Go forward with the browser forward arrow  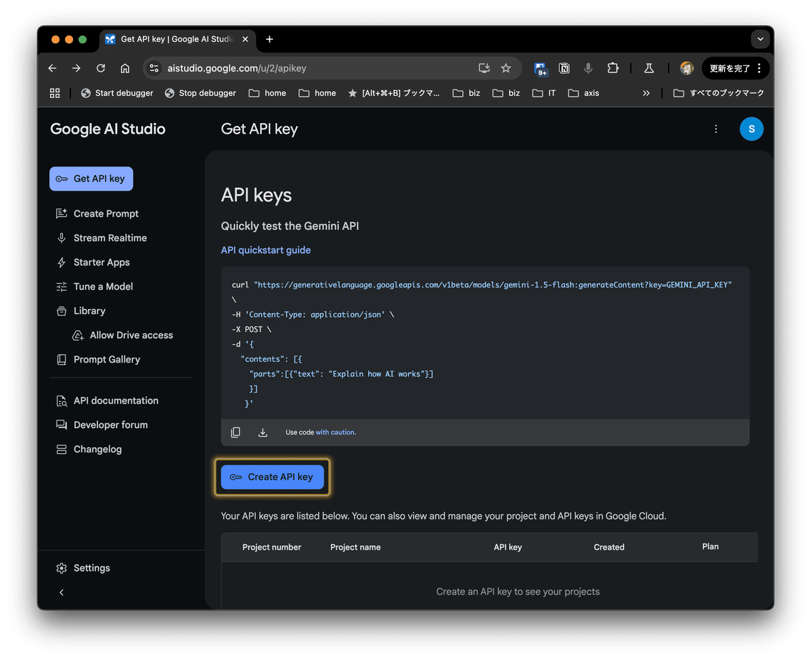pyautogui.click(x=76, y=68)
